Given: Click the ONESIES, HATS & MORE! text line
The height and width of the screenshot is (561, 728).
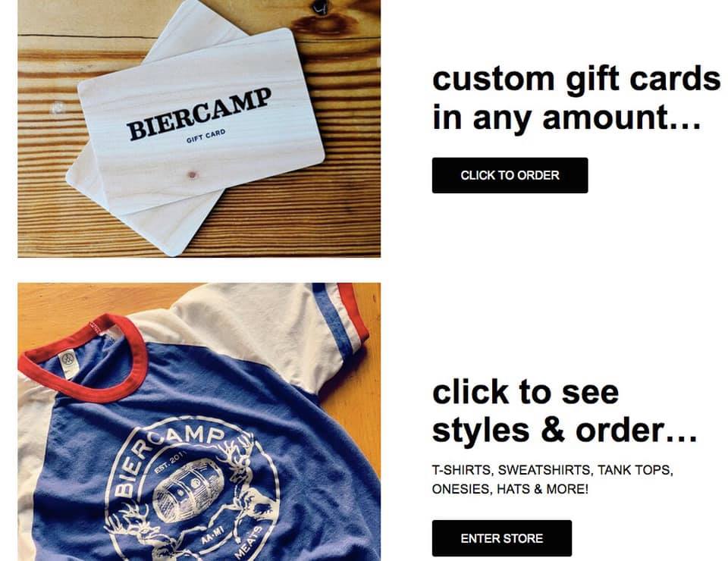Looking at the screenshot, I should coord(510,489).
